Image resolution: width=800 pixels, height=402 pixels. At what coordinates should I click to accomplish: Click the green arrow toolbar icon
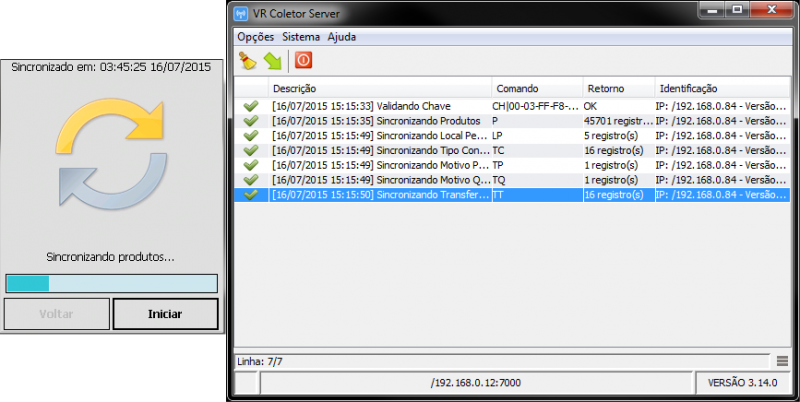273,61
